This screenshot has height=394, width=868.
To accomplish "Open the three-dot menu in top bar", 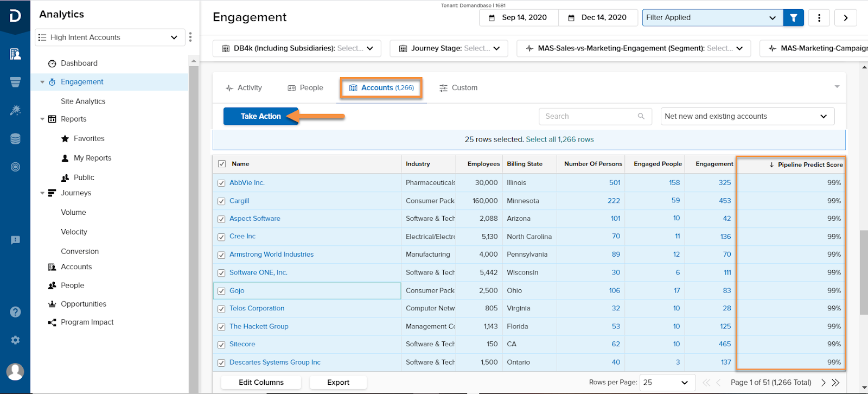I will (x=819, y=17).
